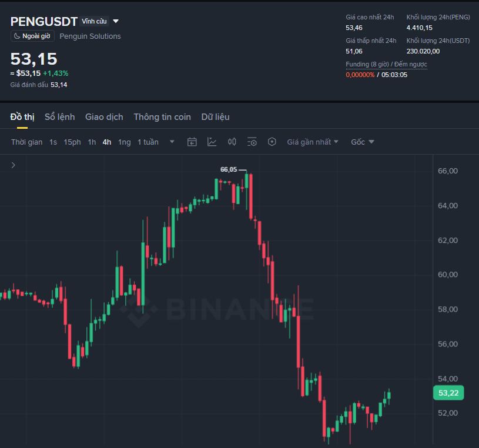Select the 1ng daily interval

[x=125, y=142]
